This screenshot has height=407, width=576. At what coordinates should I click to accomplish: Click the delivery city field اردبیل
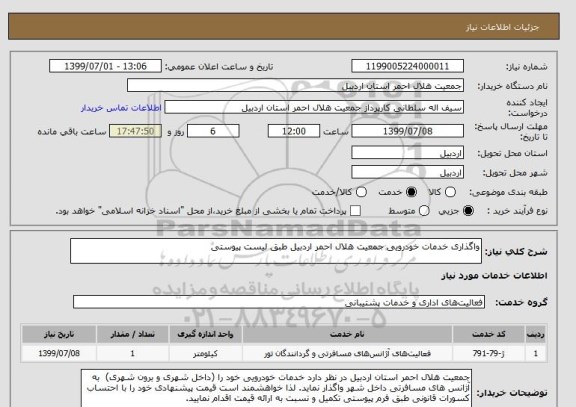click(407, 172)
